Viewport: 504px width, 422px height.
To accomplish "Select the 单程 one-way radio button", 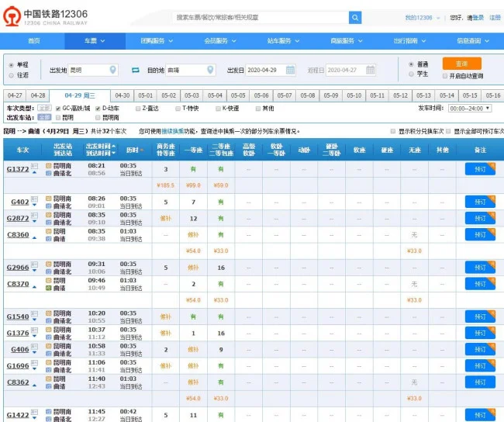I will (x=12, y=65).
